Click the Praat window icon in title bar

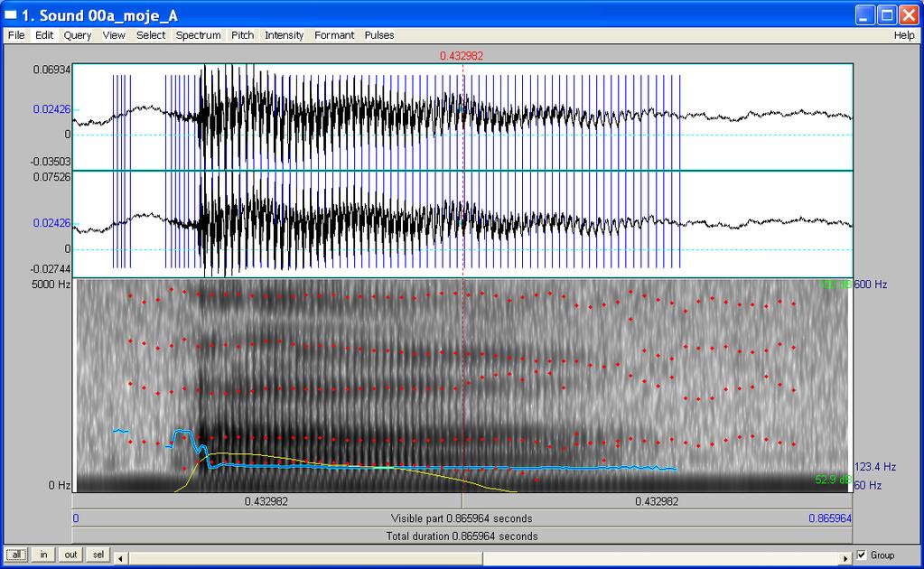11,14
